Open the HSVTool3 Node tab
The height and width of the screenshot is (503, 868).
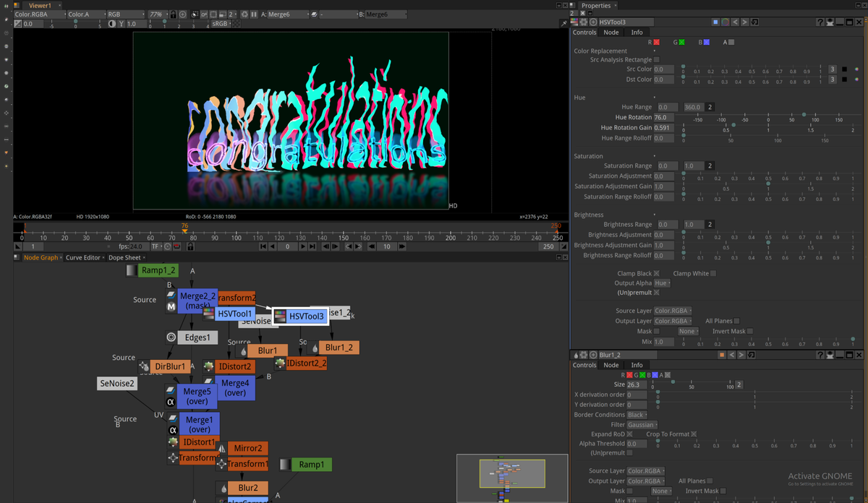[x=611, y=32]
